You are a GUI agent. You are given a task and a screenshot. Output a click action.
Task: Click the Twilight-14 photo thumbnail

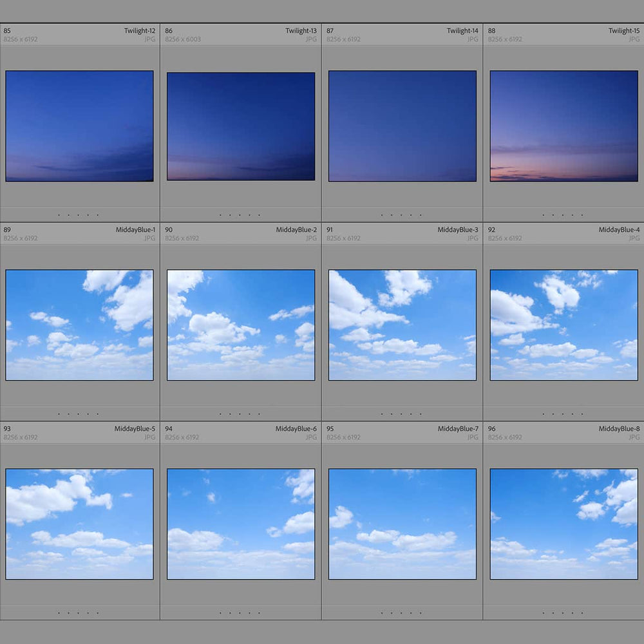click(402, 126)
